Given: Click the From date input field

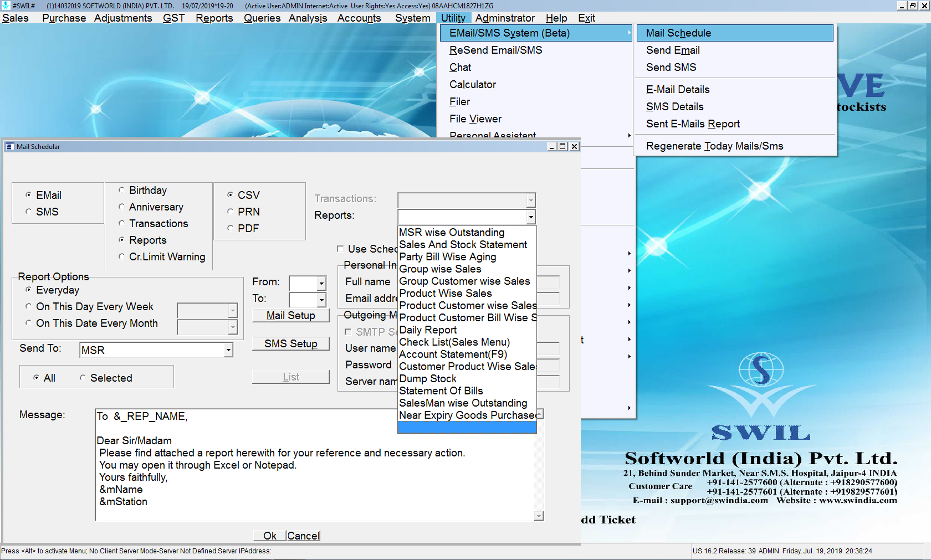Looking at the screenshot, I should point(303,284).
